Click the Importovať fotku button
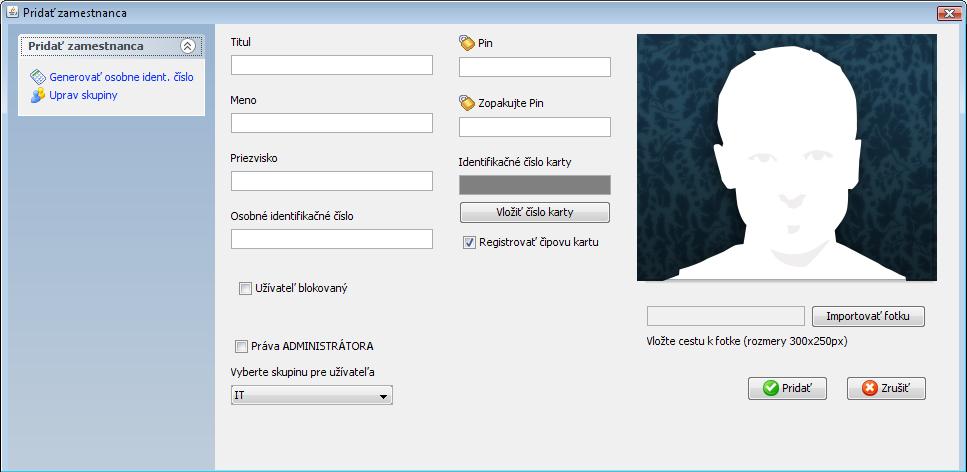The image size is (967, 472). [868, 316]
